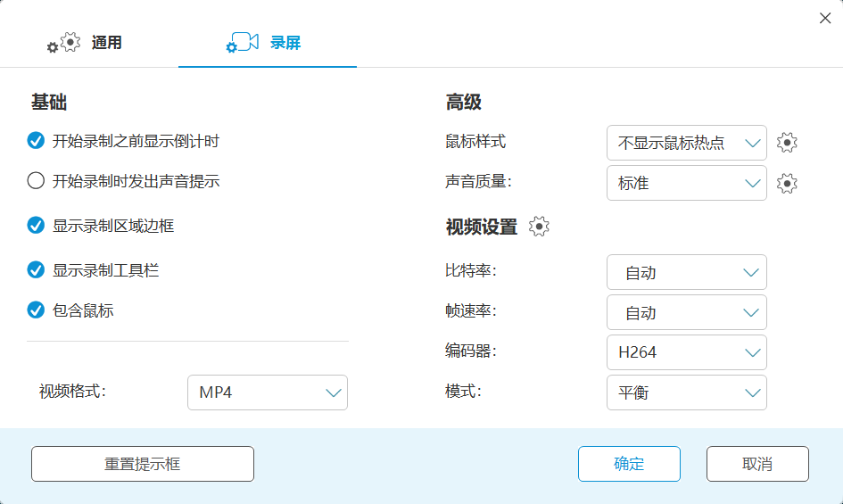Click the 帧速率: label
The height and width of the screenshot is (504, 843).
coord(470,311)
